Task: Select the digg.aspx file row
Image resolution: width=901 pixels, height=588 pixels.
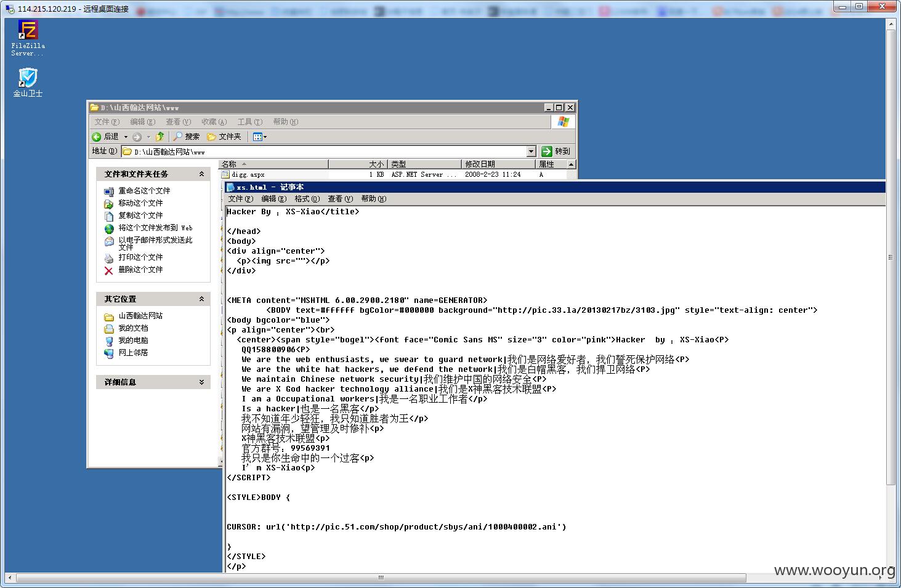Action: click(393, 175)
